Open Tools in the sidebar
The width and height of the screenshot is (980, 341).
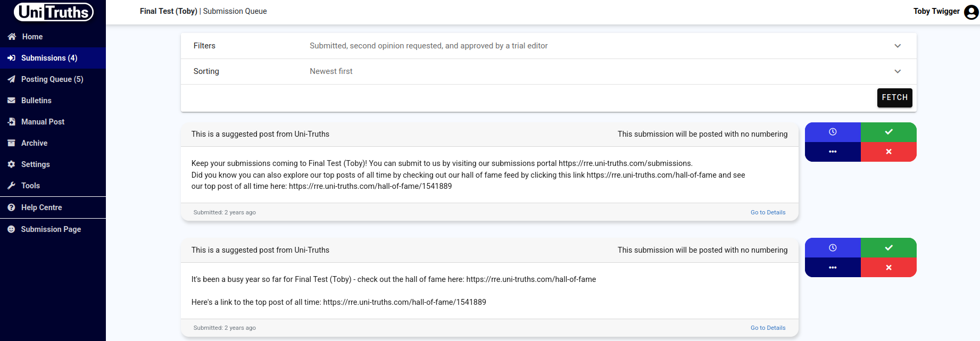pos(53,186)
